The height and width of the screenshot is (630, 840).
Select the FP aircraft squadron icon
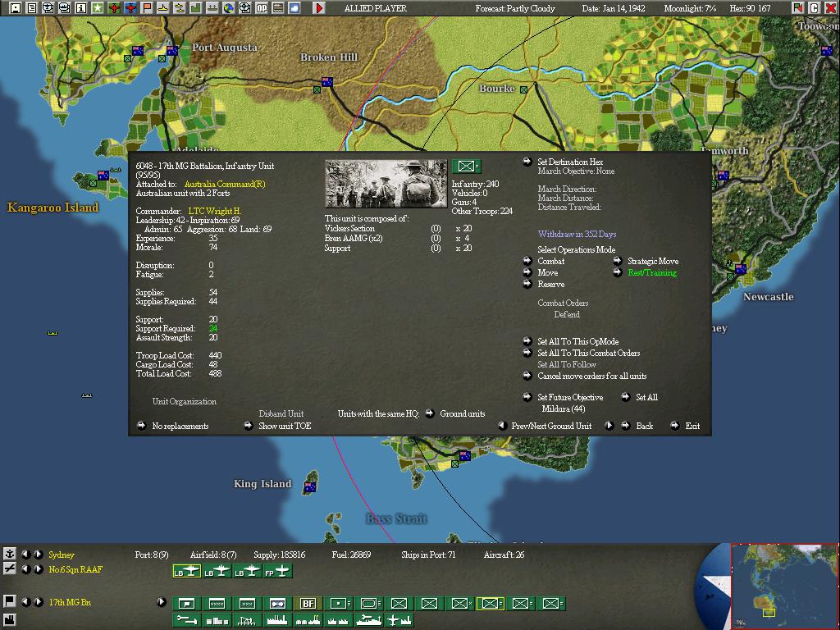277,571
